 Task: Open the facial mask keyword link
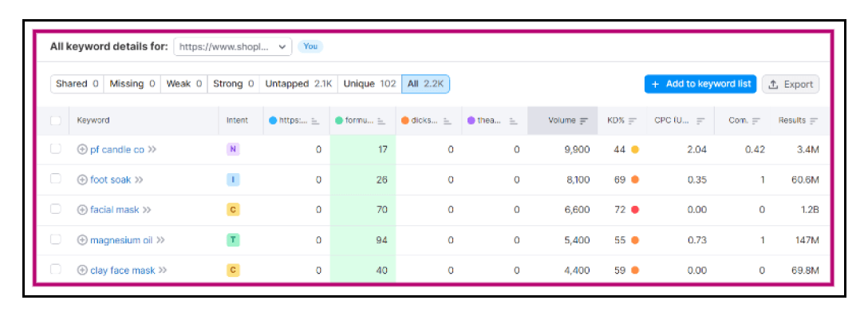(115, 210)
